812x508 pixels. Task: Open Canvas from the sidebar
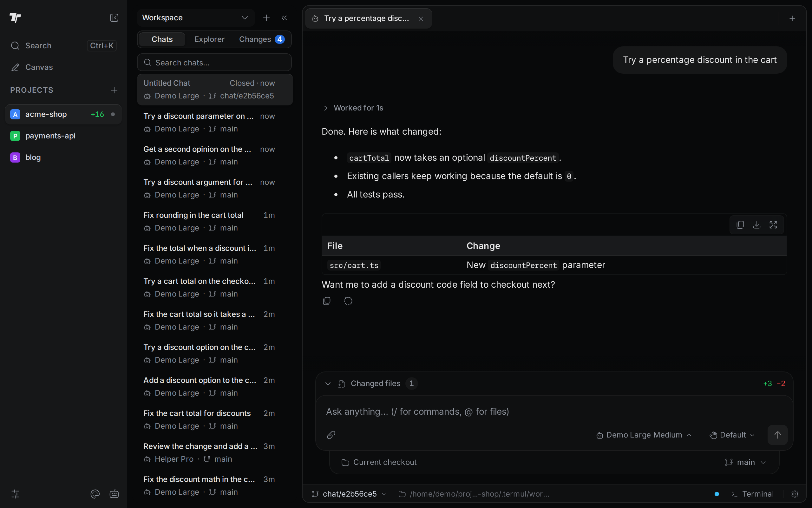click(x=63, y=67)
